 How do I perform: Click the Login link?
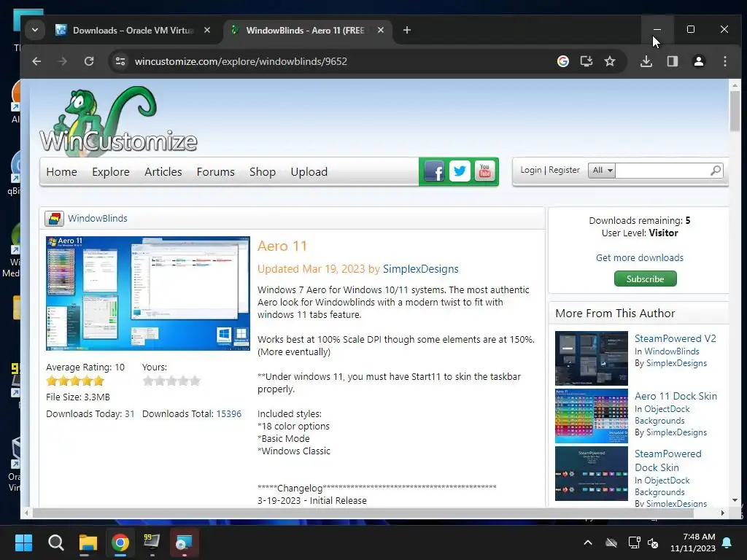(531, 170)
